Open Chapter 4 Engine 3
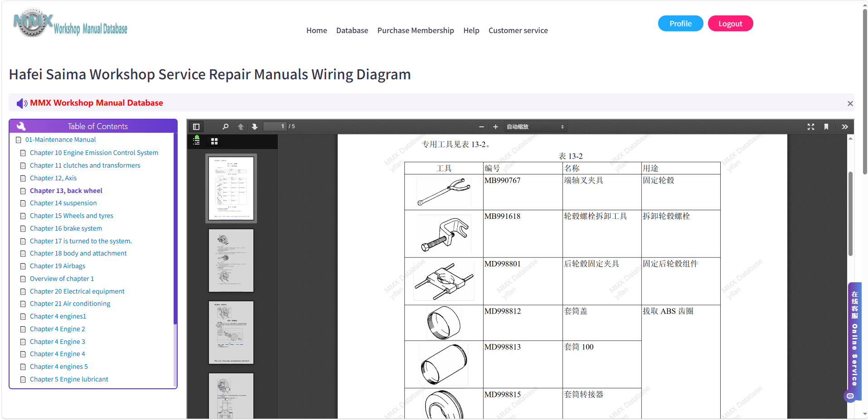This screenshot has width=868, height=420. pos(57,342)
